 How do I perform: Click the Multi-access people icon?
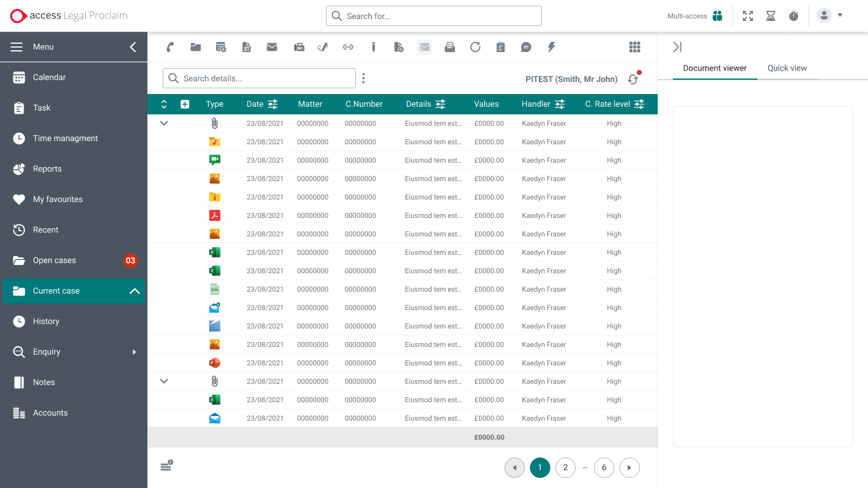click(x=717, y=16)
